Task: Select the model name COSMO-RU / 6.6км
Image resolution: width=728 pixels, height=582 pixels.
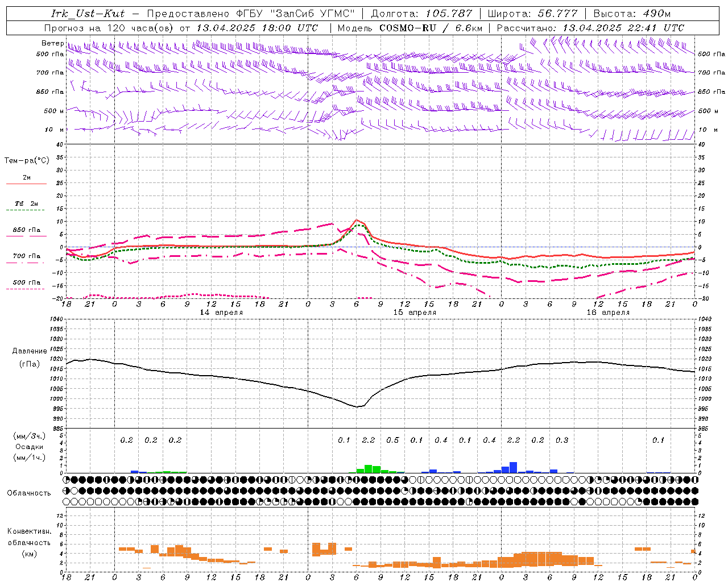Action: [x=431, y=28]
